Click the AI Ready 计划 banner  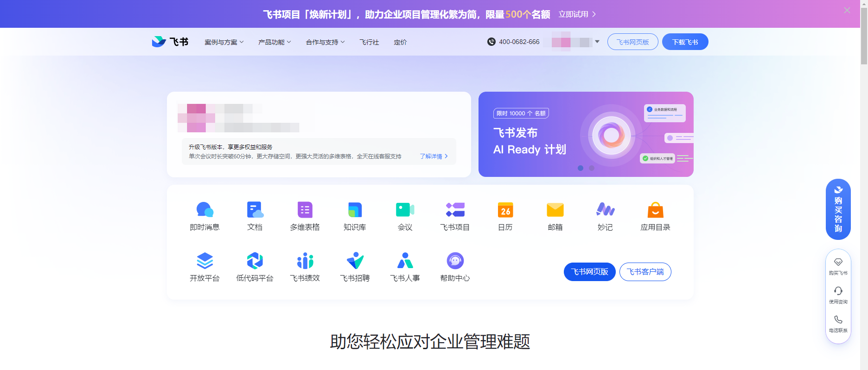point(586,134)
